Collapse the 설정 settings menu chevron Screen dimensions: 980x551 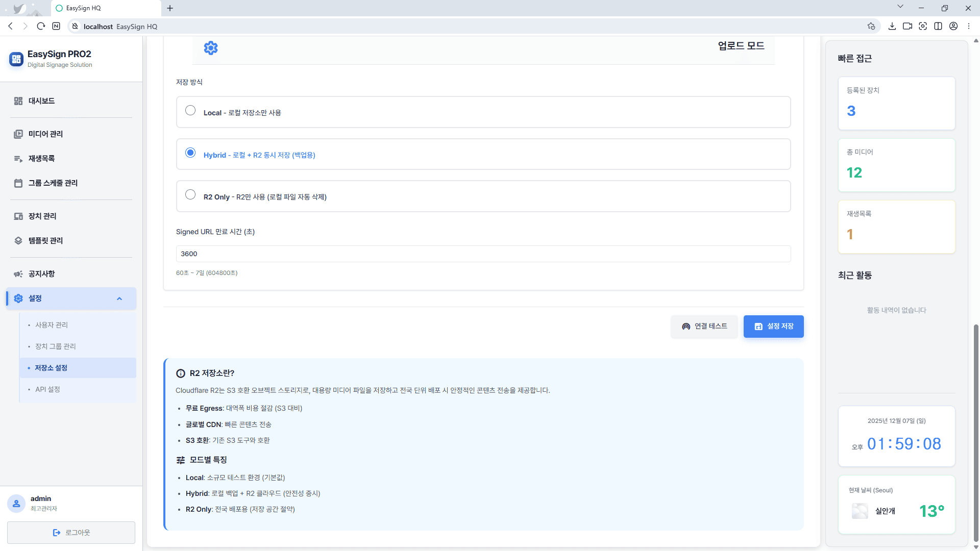point(119,299)
